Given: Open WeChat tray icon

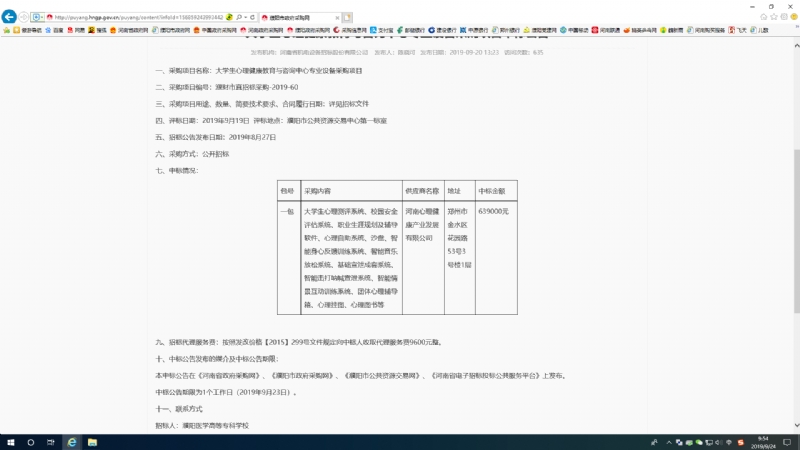Looking at the screenshot, I should tap(699, 442).
